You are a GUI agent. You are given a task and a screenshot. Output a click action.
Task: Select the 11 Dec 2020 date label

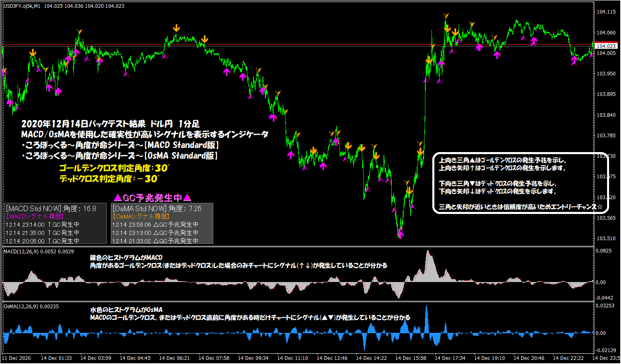(16, 358)
